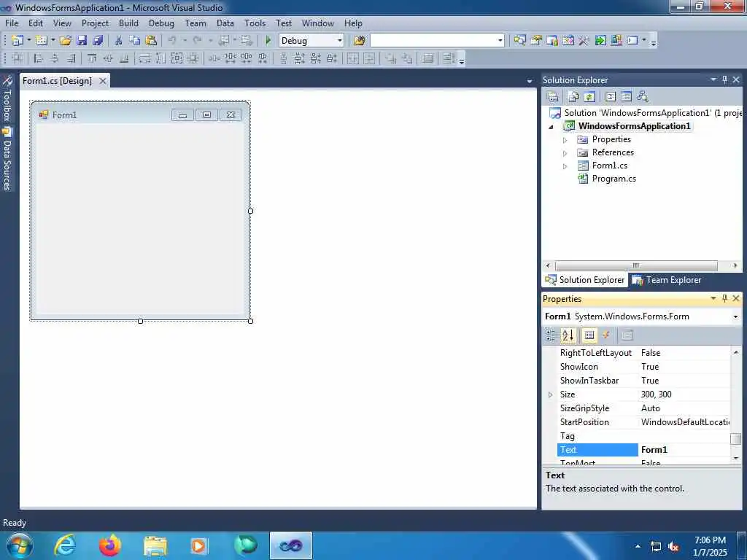Image resolution: width=747 pixels, height=560 pixels.
Task: Expand the Properties node in Solution Explorer
Action: 565,140
